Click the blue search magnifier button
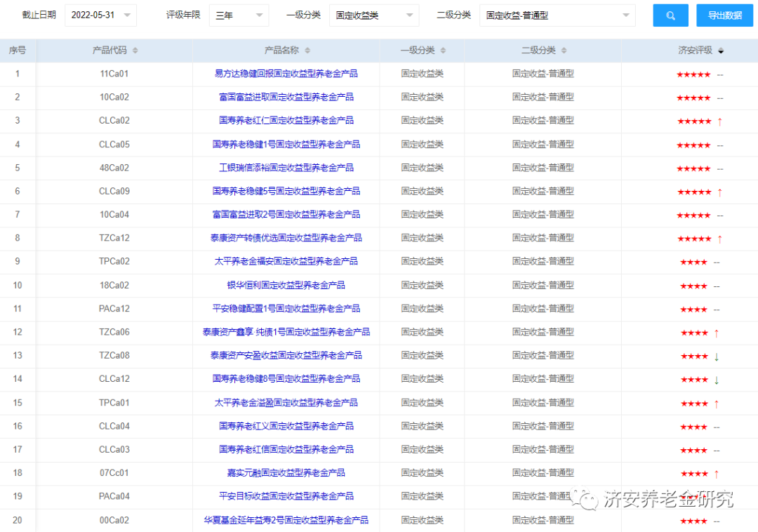The height and width of the screenshot is (532, 758). [x=670, y=15]
